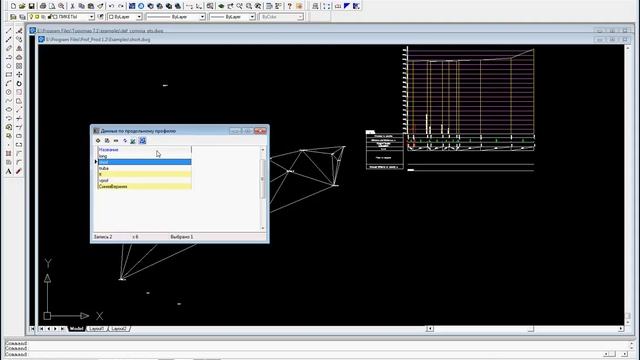The height and width of the screenshot is (360, 640).
Task: Select the yellow 'tt' row in profile list
Action: (x=144, y=174)
